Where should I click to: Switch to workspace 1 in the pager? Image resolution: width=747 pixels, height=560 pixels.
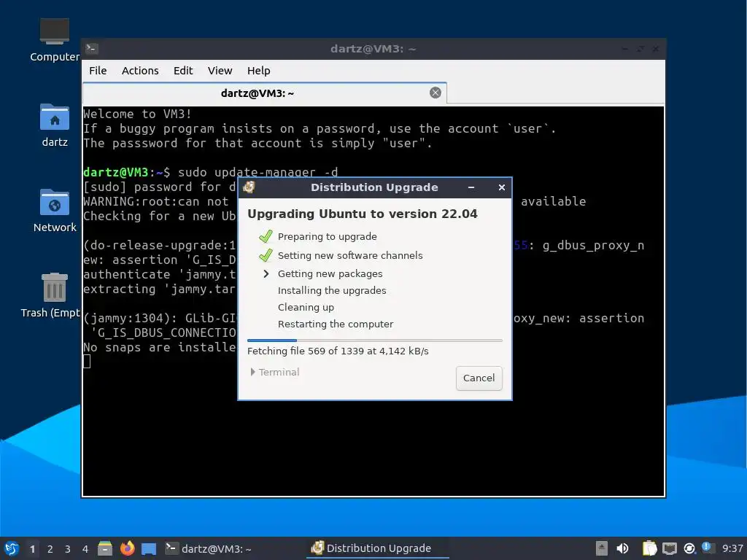pos(32,549)
